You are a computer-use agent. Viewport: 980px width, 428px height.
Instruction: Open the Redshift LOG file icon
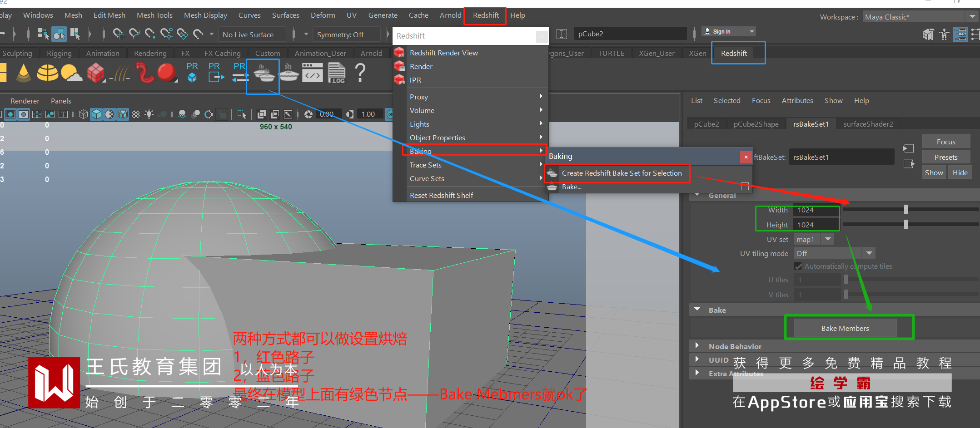337,73
